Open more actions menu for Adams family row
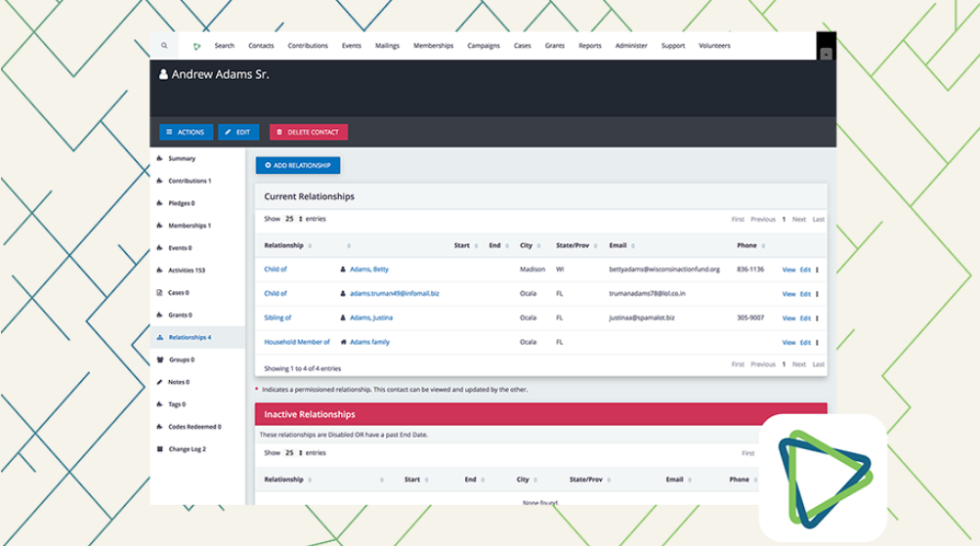Image resolution: width=980 pixels, height=546 pixels. (817, 343)
